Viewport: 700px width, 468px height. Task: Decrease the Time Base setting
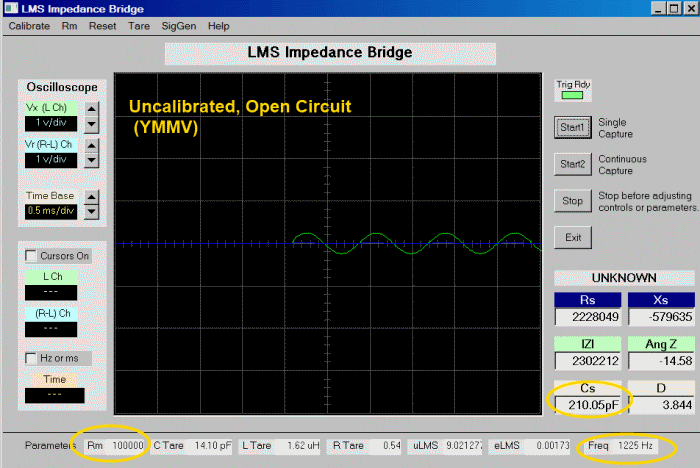(x=92, y=211)
